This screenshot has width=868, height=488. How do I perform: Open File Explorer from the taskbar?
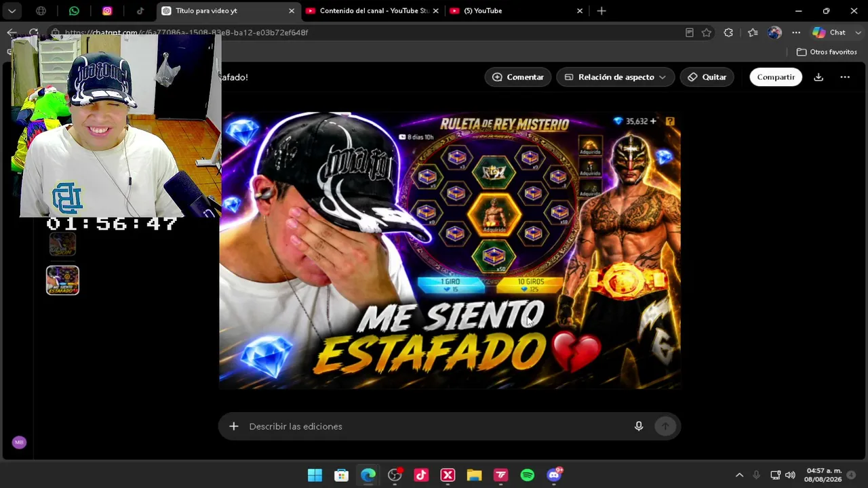pyautogui.click(x=474, y=475)
